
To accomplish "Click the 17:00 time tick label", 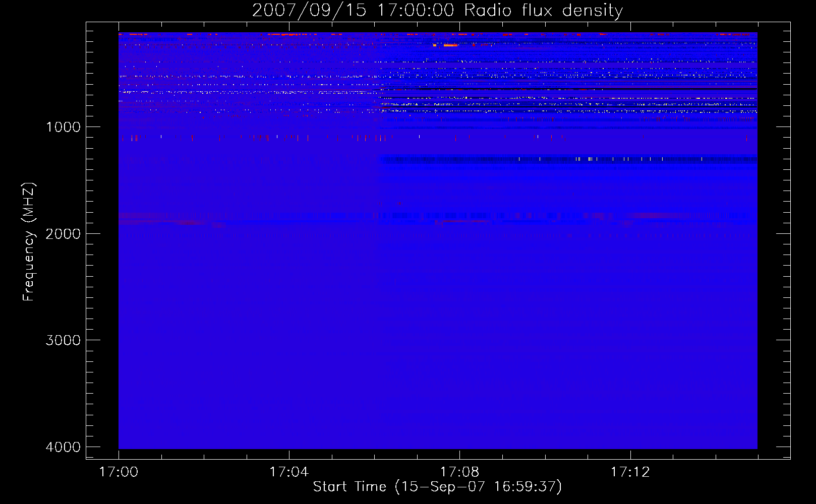I will pyautogui.click(x=119, y=472).
